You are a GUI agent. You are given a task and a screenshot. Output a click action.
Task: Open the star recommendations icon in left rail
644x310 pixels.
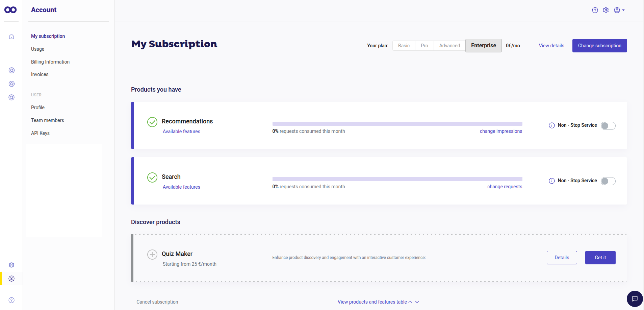(x=11, y=84)
